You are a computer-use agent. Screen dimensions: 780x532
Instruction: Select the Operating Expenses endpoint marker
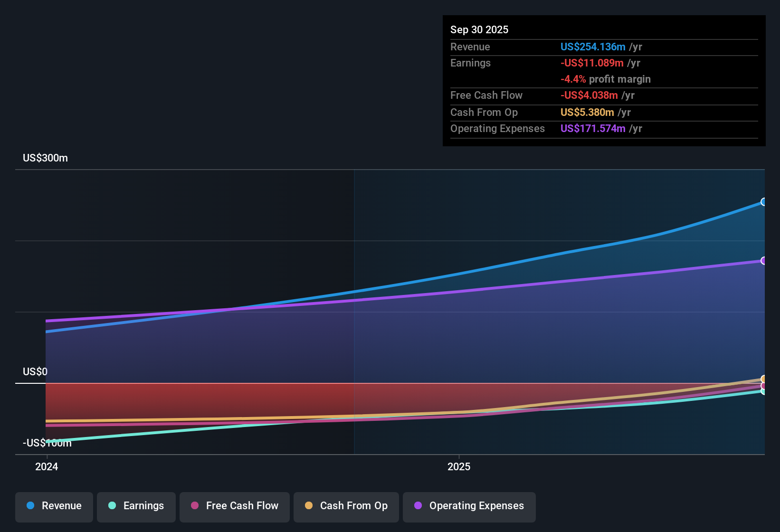tap(763, 261)
